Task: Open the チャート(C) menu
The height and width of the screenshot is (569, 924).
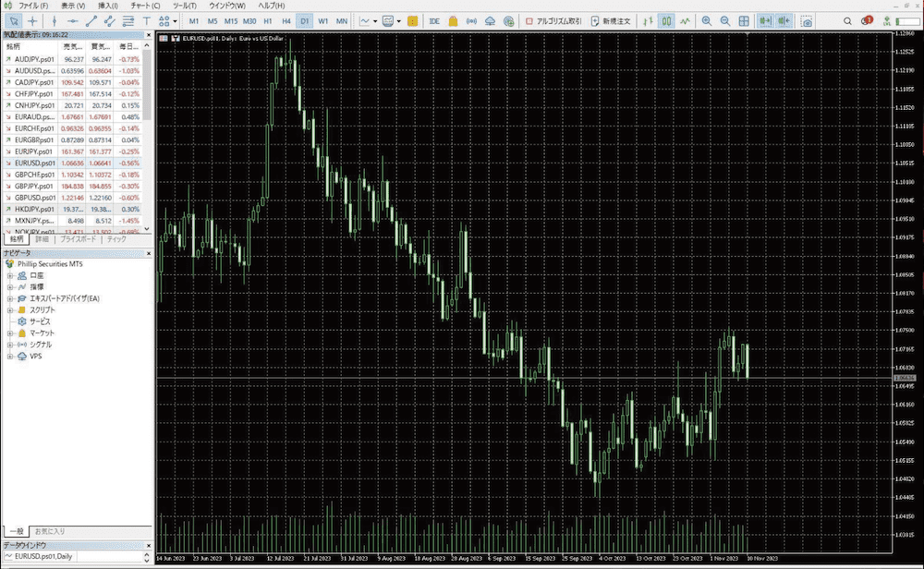Action: pyautogui.click(x=146, y=6)
